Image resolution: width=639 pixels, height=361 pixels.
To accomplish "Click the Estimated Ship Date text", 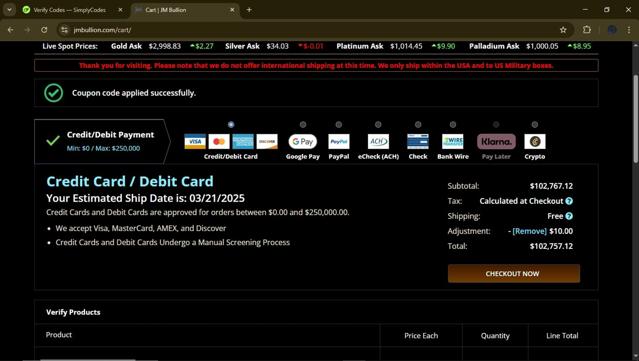I will (x=145, y=198).
